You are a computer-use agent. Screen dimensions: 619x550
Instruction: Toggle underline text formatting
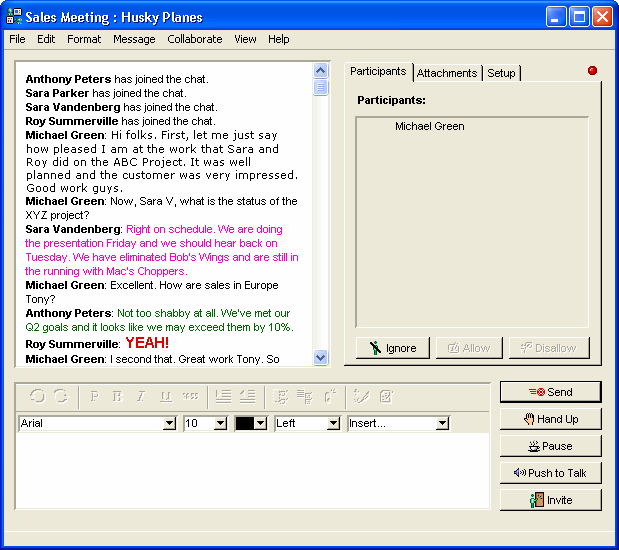(x=164, y=396)
